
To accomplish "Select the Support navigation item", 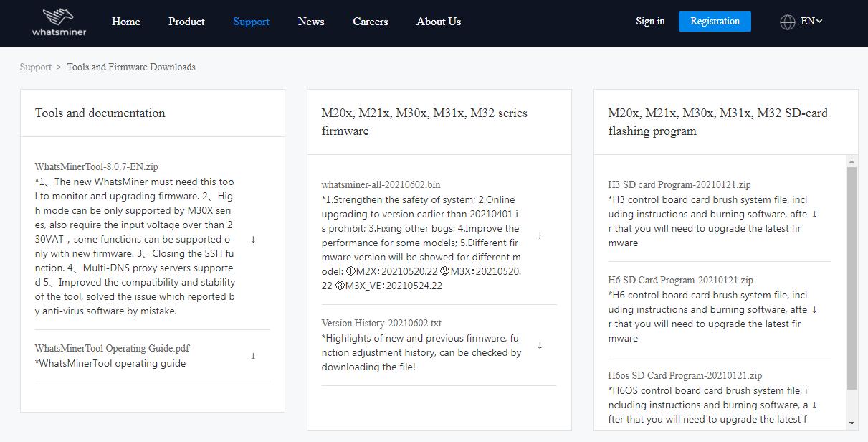I will pos(251,22).
